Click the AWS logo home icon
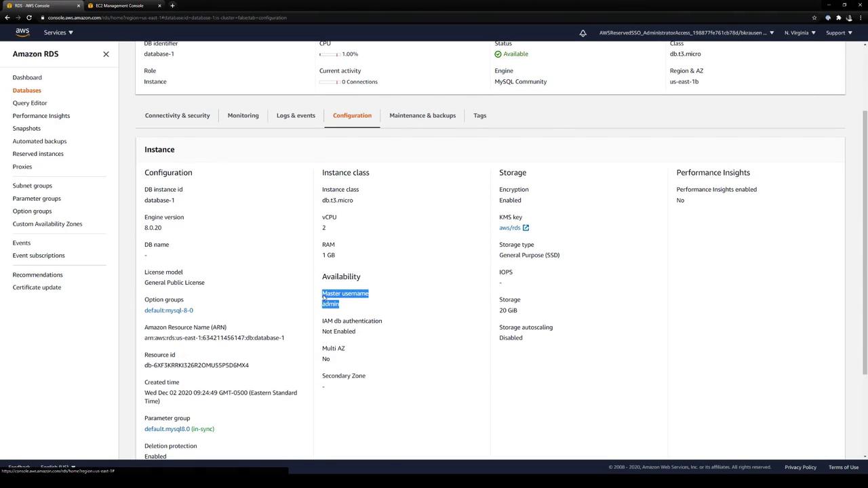This screenshot has width=868, height=488. pos(22,33)
